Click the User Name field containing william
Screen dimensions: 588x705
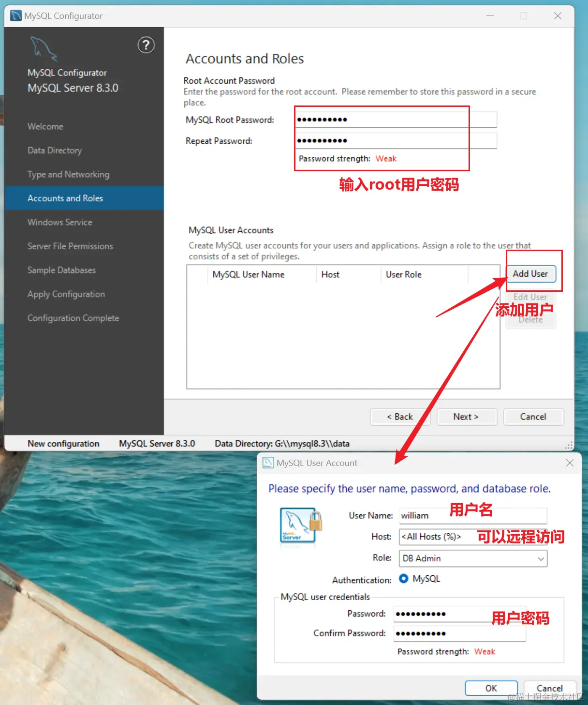(473, 515)
